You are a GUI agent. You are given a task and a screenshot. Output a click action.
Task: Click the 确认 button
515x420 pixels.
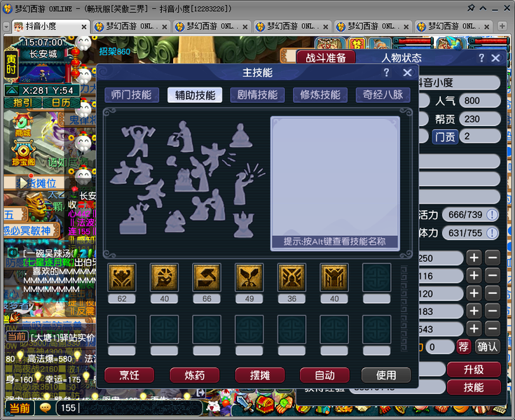coord(488,346)
